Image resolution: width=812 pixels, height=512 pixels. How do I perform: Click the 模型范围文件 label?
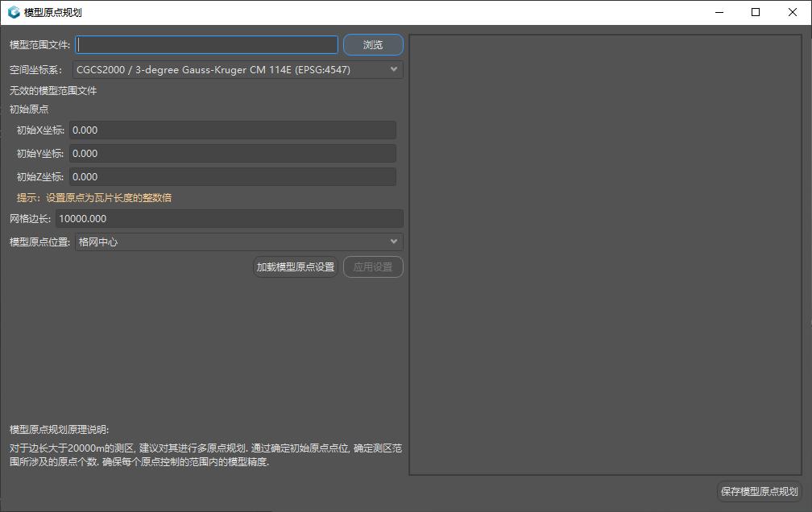[x=39, y=45]
